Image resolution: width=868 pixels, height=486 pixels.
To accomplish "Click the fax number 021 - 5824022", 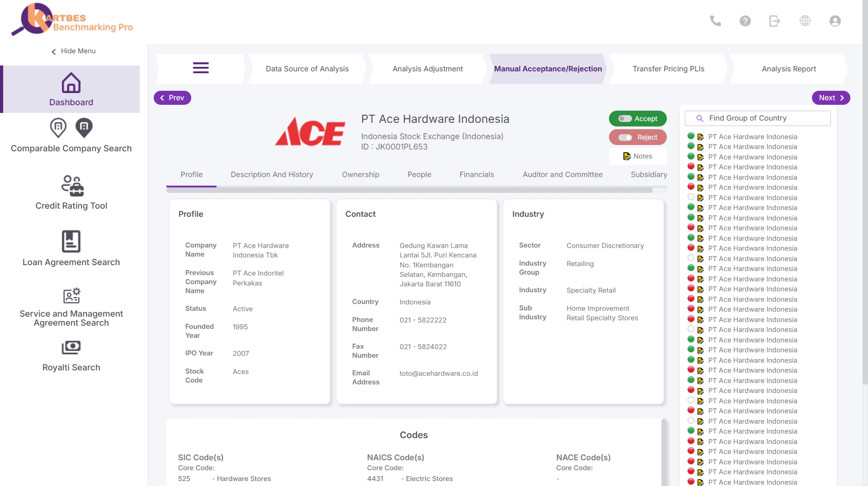I will (x=423, y=347).
